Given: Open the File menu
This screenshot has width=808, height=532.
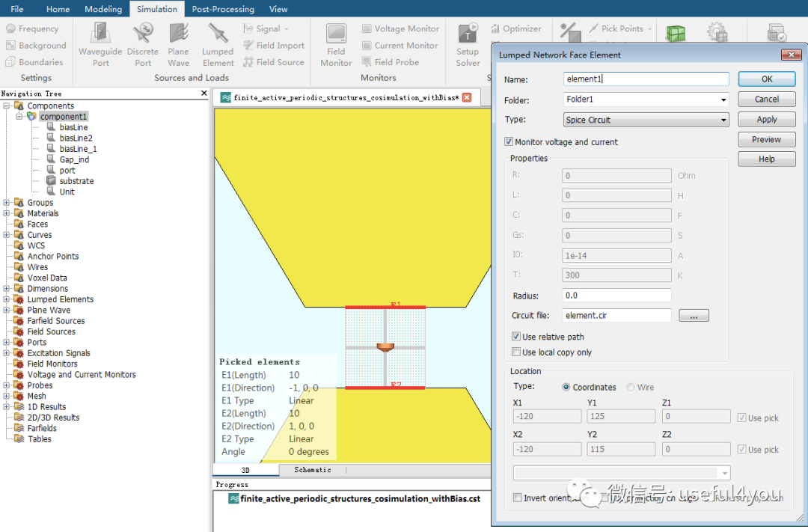Looking at the screenshot, I should [17, 9].
